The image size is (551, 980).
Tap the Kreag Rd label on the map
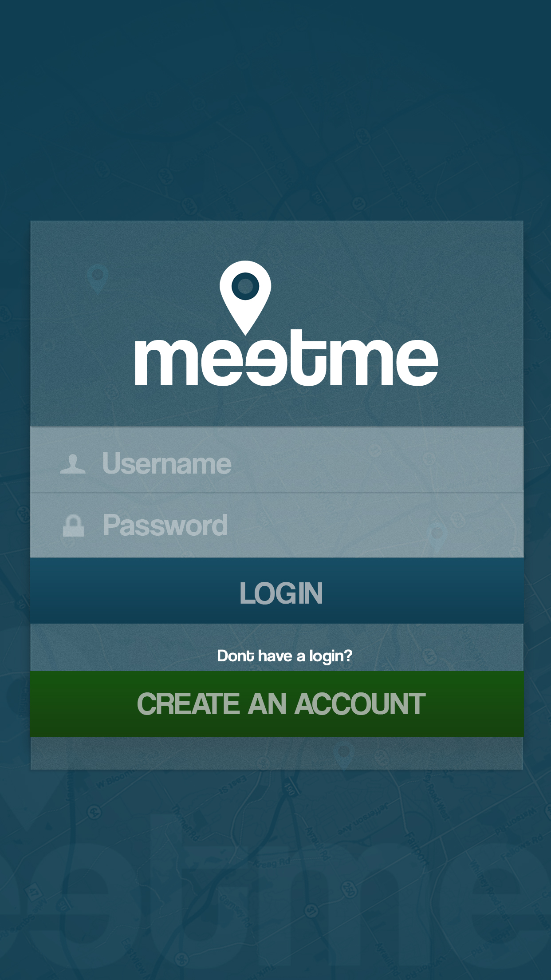pyautogui.click(x=272, y=862)
